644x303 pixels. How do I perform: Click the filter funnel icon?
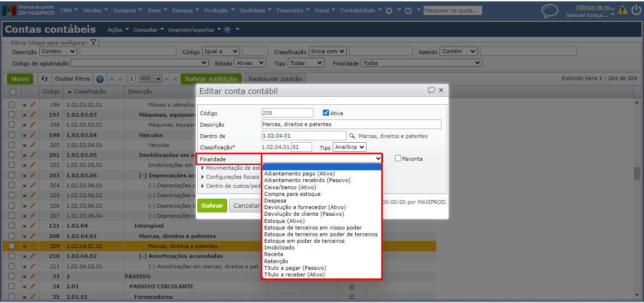point(93,42)
